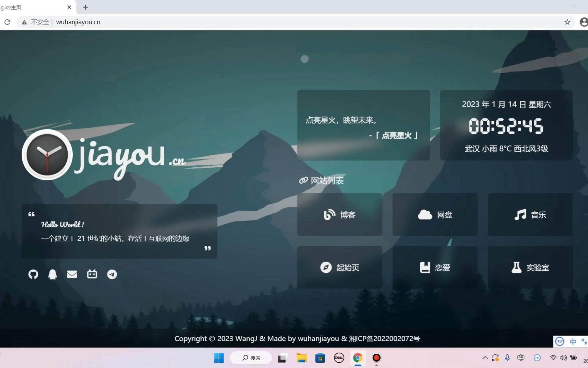
Task: Open the email/mail icon link
Action: (72, 274)
